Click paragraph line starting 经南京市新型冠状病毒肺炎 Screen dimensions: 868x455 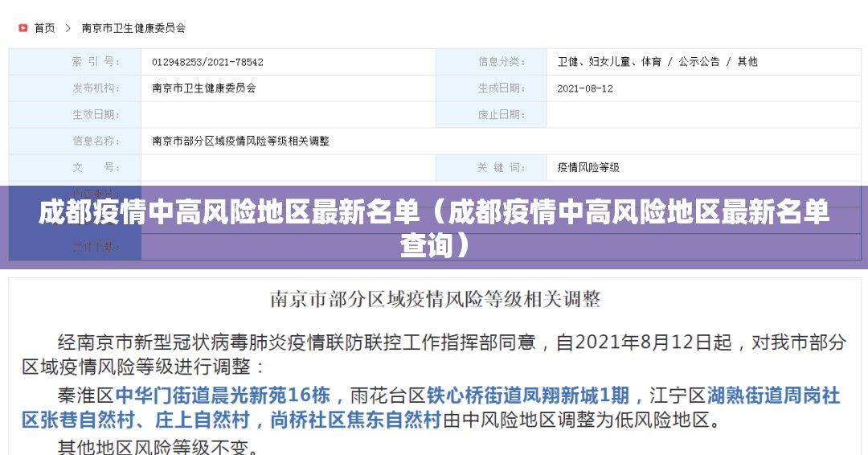coord(452,342)
